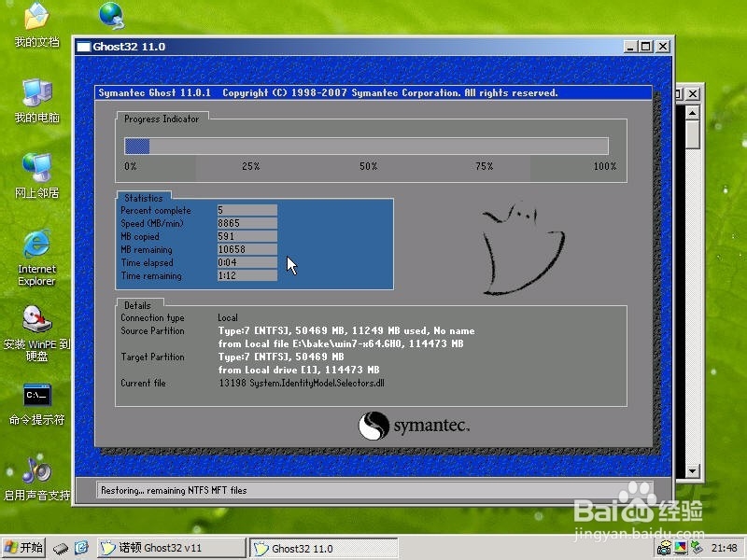
Task: Click the IE quick-launch icon in taskbar
Action: (81, 548)
